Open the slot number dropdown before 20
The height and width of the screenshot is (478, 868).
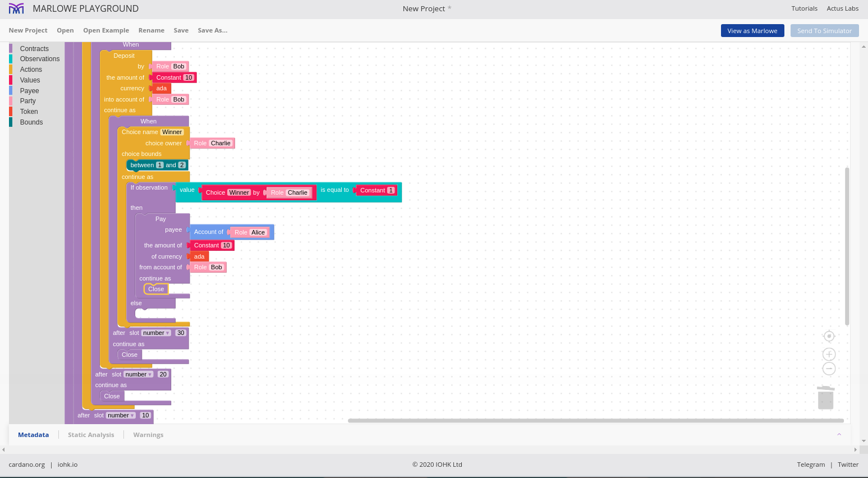coord(138,374)
